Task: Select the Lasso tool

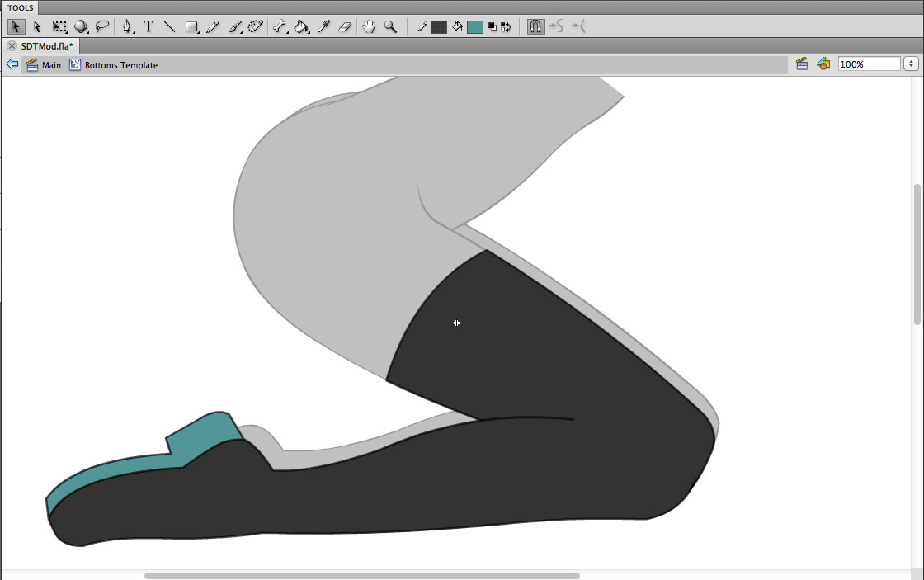Action: pos(102,26)
